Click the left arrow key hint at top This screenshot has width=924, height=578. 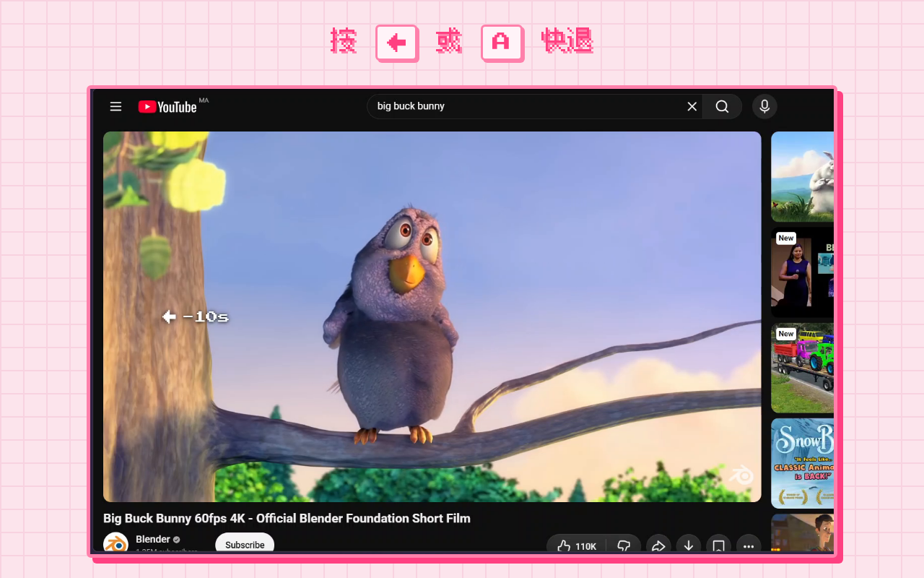click(x=396, y=43)
